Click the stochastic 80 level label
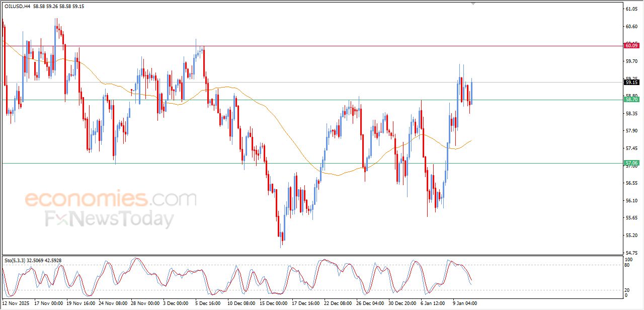 click(x=627, y=265)
